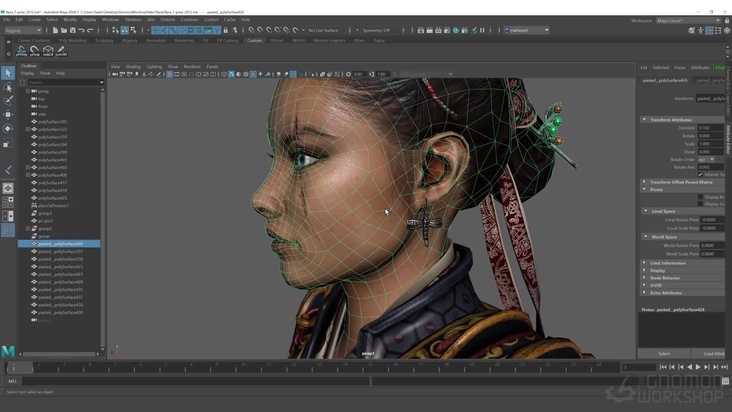Screen dimensions: 732x412
Task: Switch to the Poly Modeling shelf tab
Action: (x=73, y=41)
